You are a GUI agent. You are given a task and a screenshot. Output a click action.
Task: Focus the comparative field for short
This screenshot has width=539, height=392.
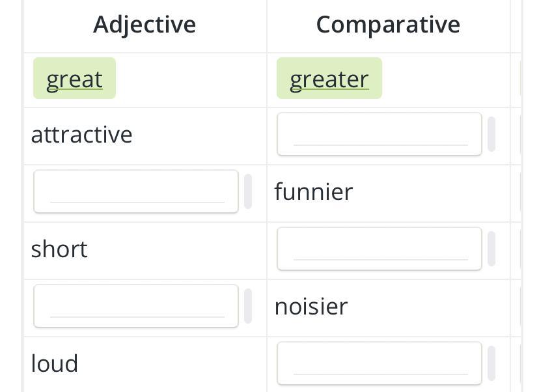pos(380,249)
